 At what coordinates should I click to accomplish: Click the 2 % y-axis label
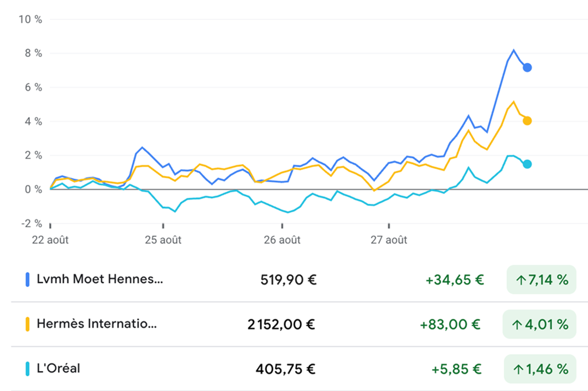tap(33, 155)
